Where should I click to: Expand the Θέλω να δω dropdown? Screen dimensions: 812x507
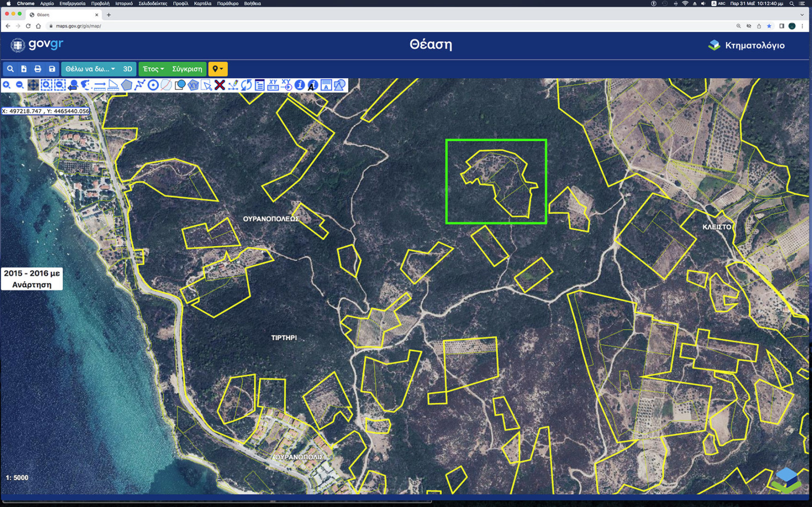[90, 69]
